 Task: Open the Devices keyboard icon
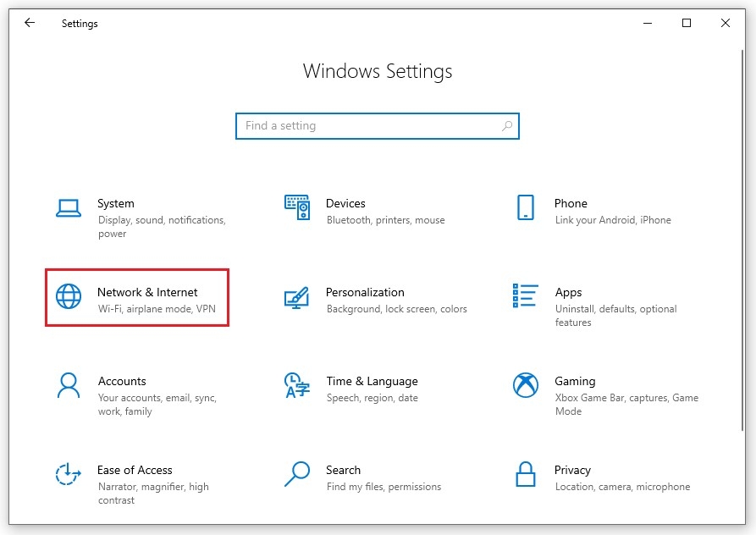coord(296,207)
